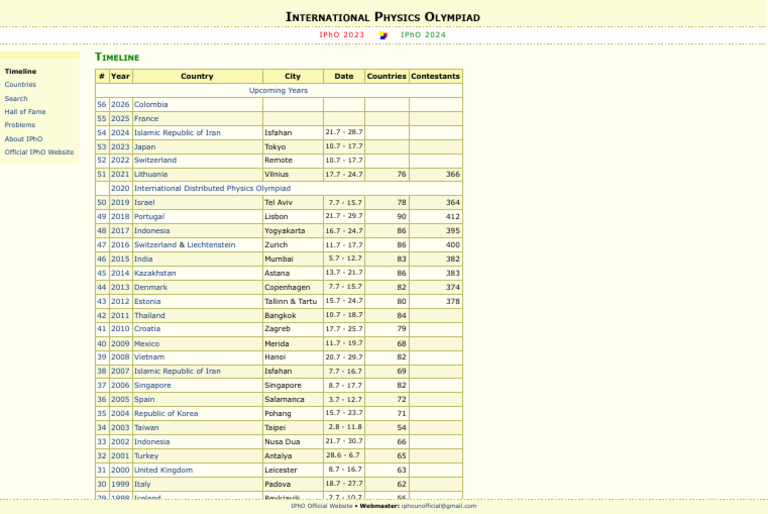Image resolution: width=768 pixels, height=514 pixels.
Task: Select Countries in the left sidebar
Action: point(20,85)
